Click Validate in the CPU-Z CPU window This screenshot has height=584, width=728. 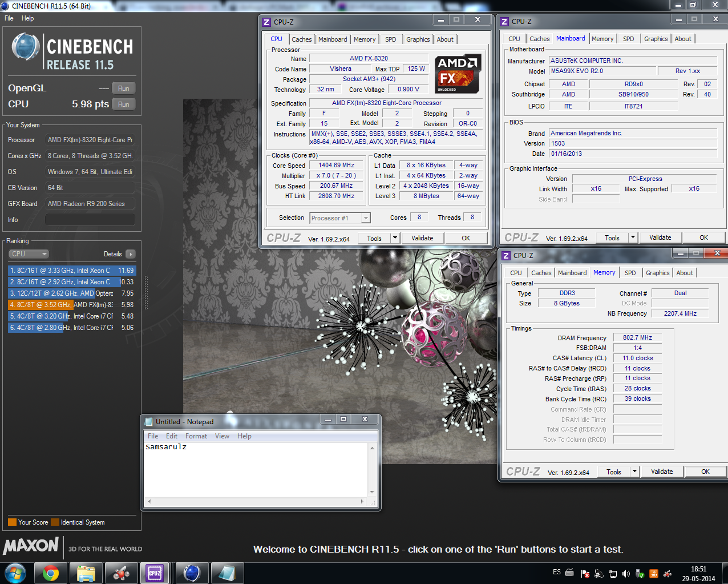click(422, 238)
